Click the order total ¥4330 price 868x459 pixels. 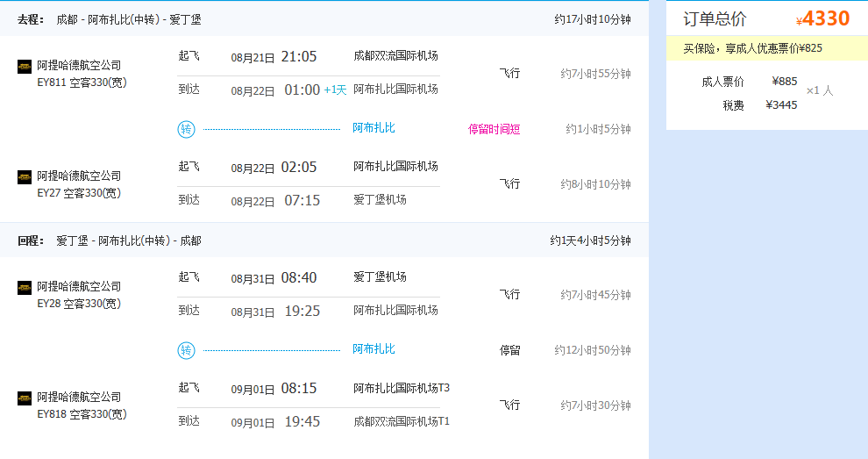coord(822,18)
